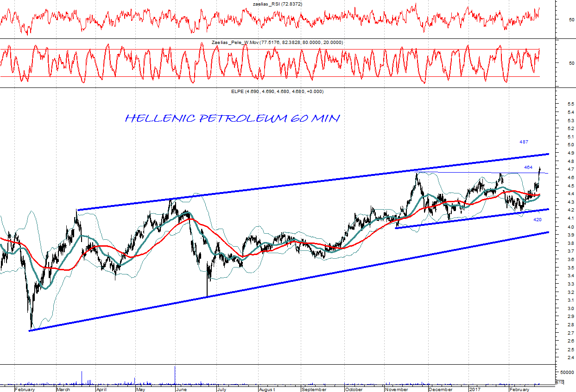
Task: Click the tallest volume spike near June
Action: coord(175,374)
